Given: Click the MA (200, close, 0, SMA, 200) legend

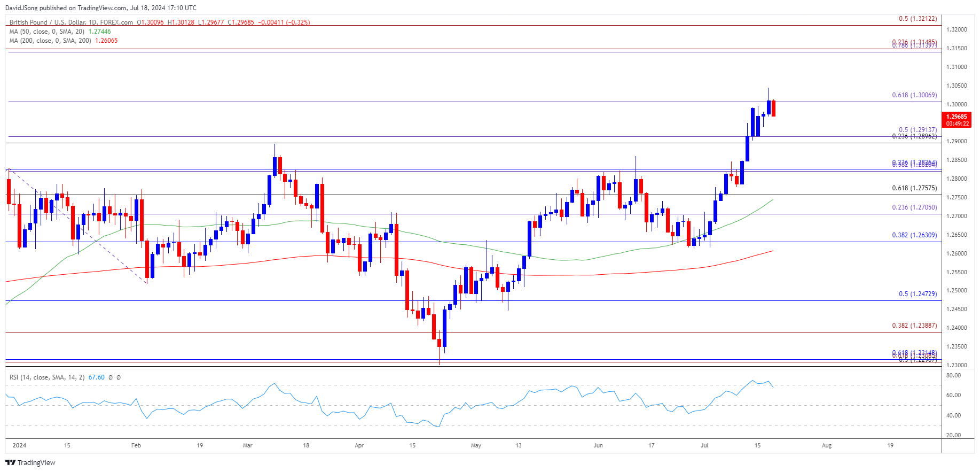Looking at the screenshot, I should 51,41.
